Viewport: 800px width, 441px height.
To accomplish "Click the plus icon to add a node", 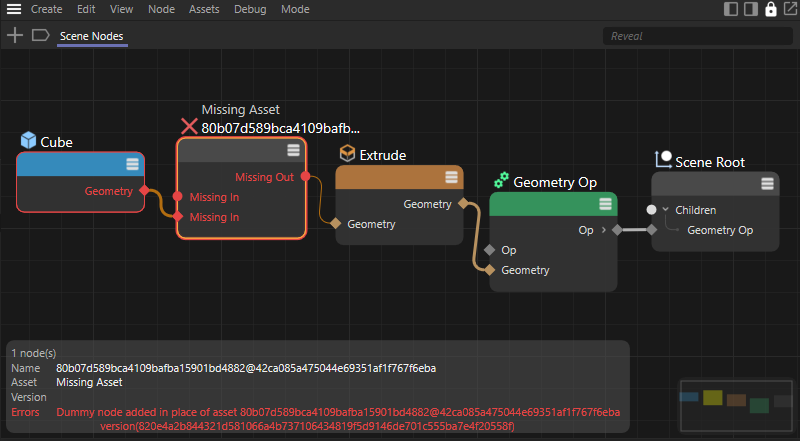I will coord(15,35).
